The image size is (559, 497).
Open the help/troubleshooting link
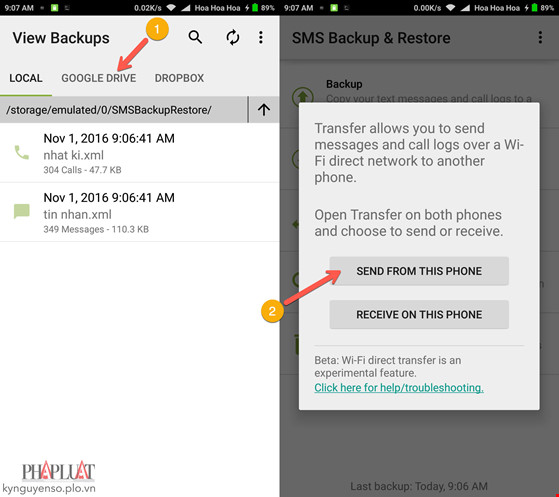click(x=399, y=388)
